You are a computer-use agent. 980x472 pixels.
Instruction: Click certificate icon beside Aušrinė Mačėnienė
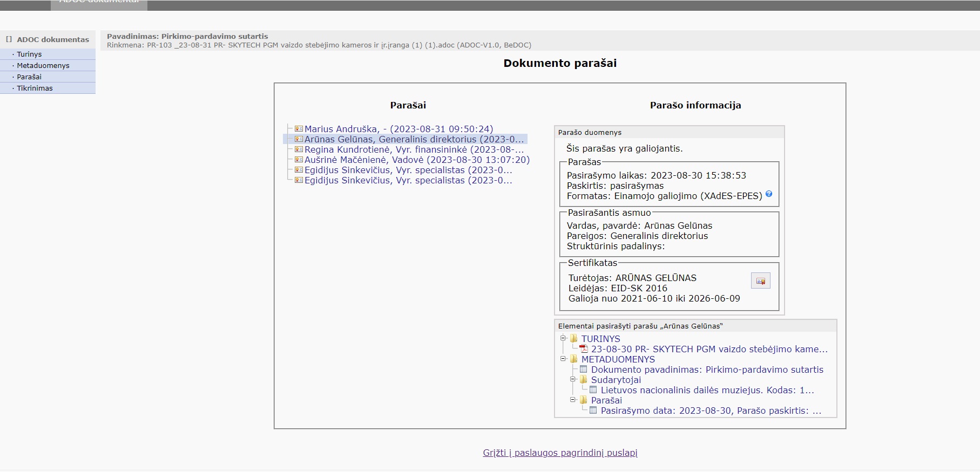coord(299,160)
